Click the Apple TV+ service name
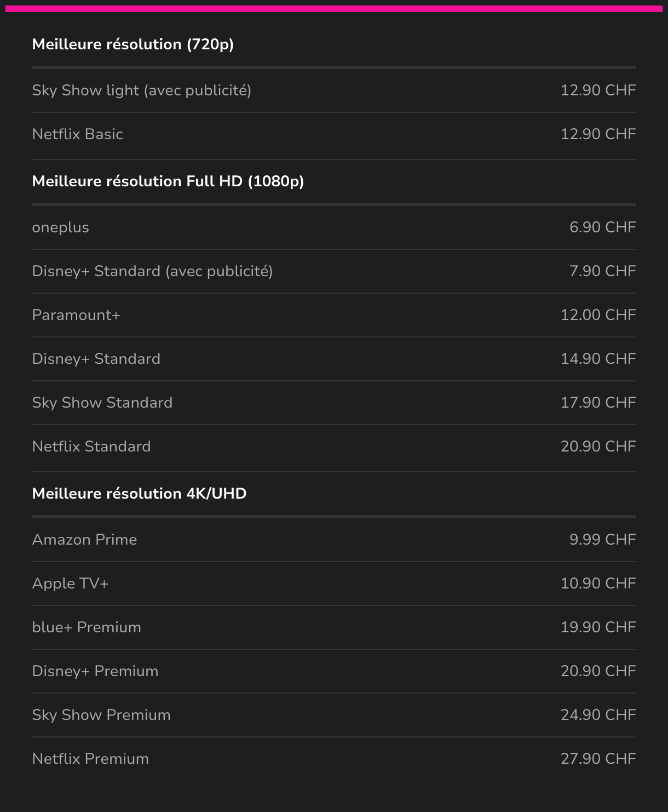 [x=71, y=584]
